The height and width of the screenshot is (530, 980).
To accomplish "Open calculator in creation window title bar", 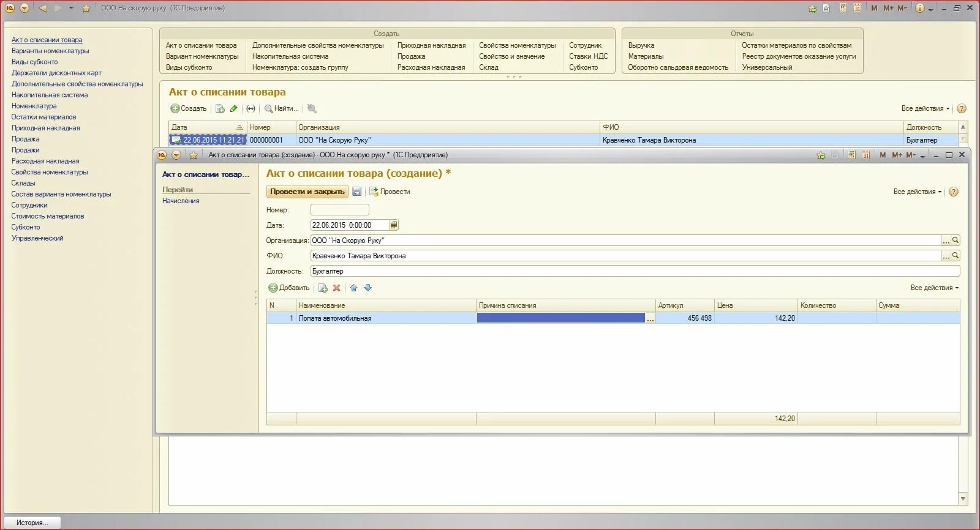I will tap(851, 155).
